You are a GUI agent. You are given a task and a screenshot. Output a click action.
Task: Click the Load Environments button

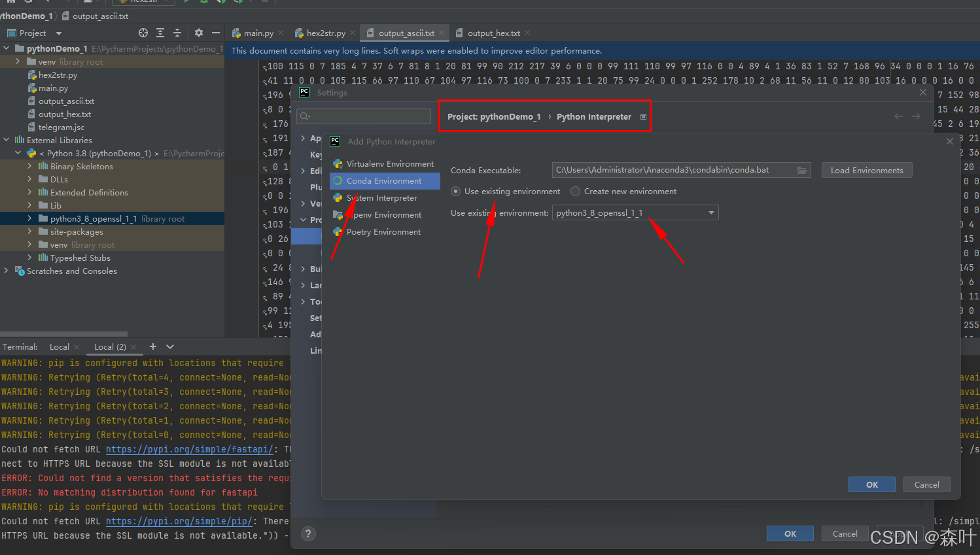(867, 170)
